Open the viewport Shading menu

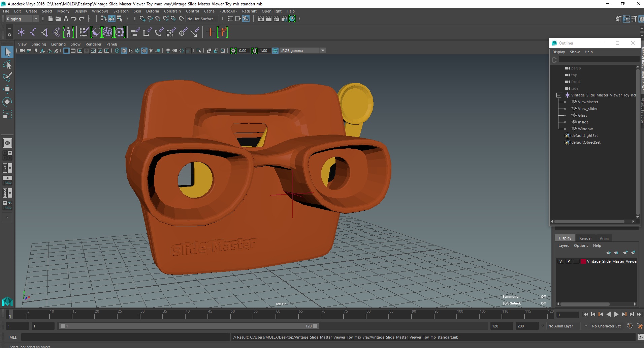pos(39,44)
